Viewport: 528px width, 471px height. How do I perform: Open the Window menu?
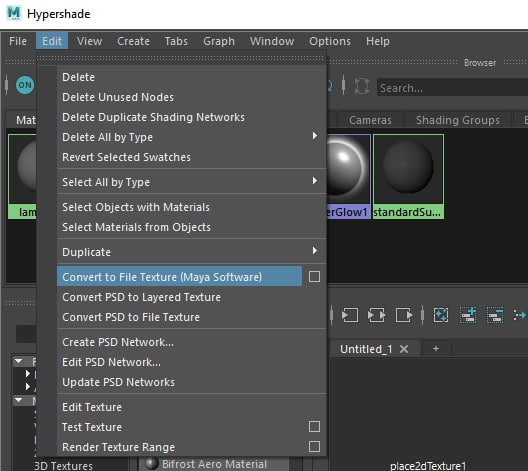pyautogui.click(x=272, y=41)
